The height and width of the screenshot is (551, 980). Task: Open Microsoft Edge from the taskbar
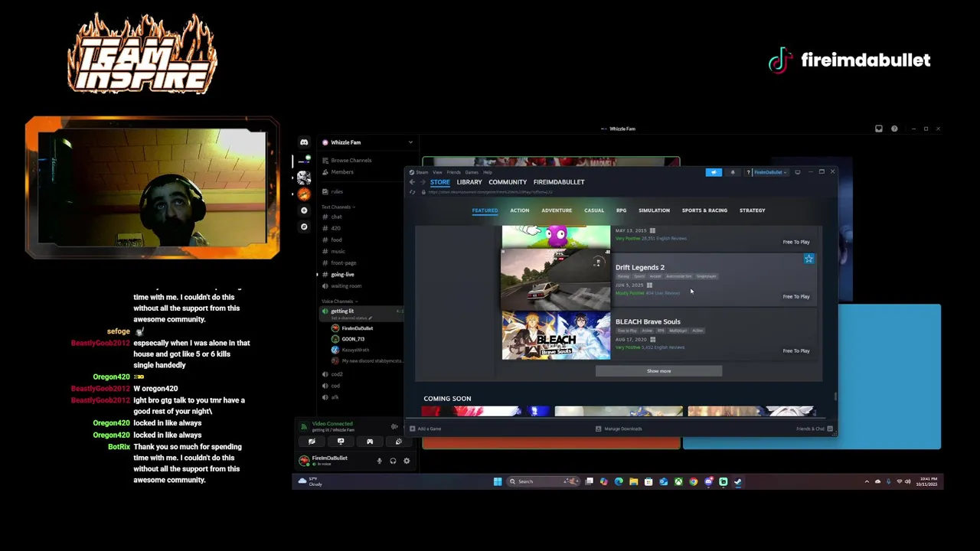[619, 481]
